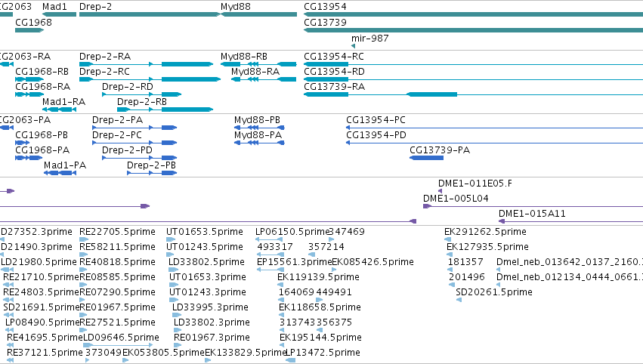Click EST RE08585.5prime
Screen dimensions: 643x364
point(83,285)
